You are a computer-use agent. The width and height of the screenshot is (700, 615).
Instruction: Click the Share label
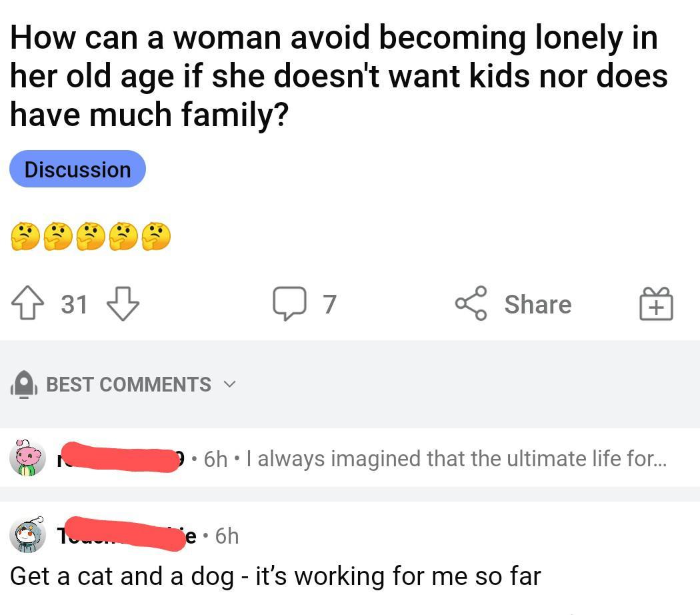click(x=537, y=304)
